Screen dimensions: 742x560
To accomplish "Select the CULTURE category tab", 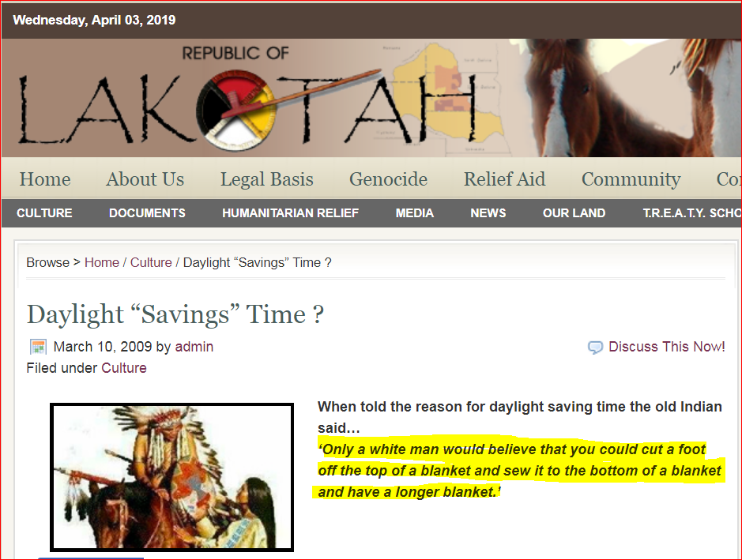I will click(44, 212).
